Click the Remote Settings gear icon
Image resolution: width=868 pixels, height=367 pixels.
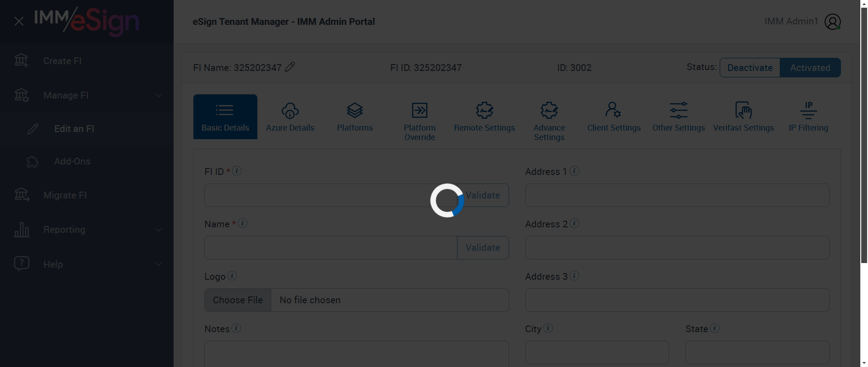pos(485,110)
